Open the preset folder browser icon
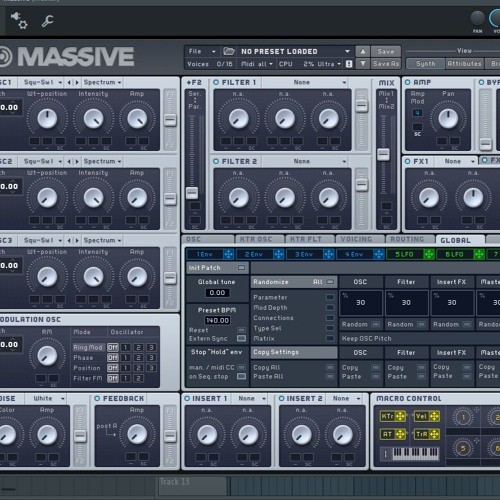 pos(229,51)
